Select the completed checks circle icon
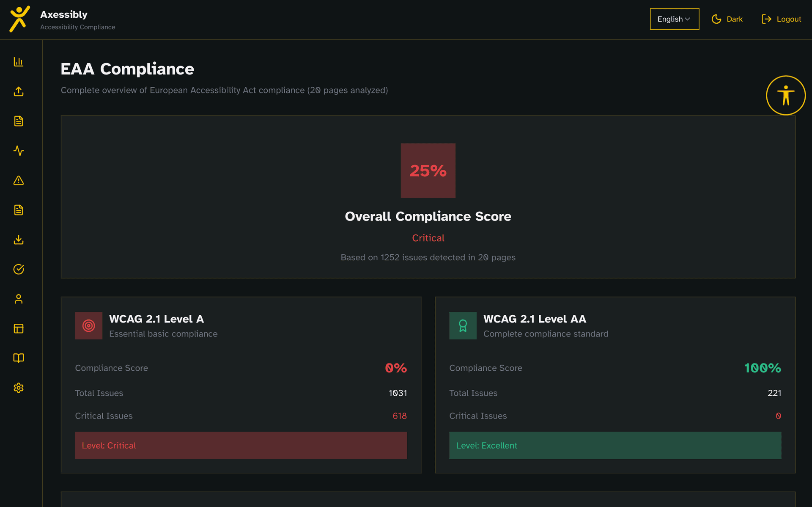The image size is (812, 507). 19,269
